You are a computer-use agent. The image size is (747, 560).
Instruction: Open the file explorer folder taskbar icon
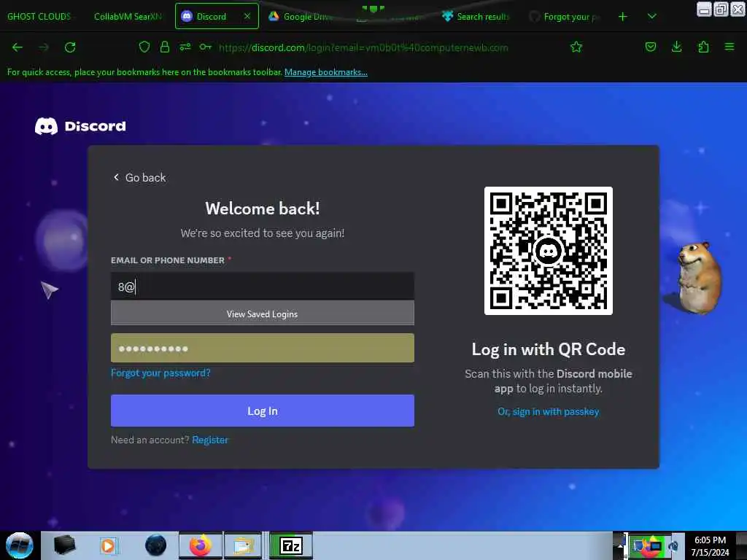click(244, 545)
